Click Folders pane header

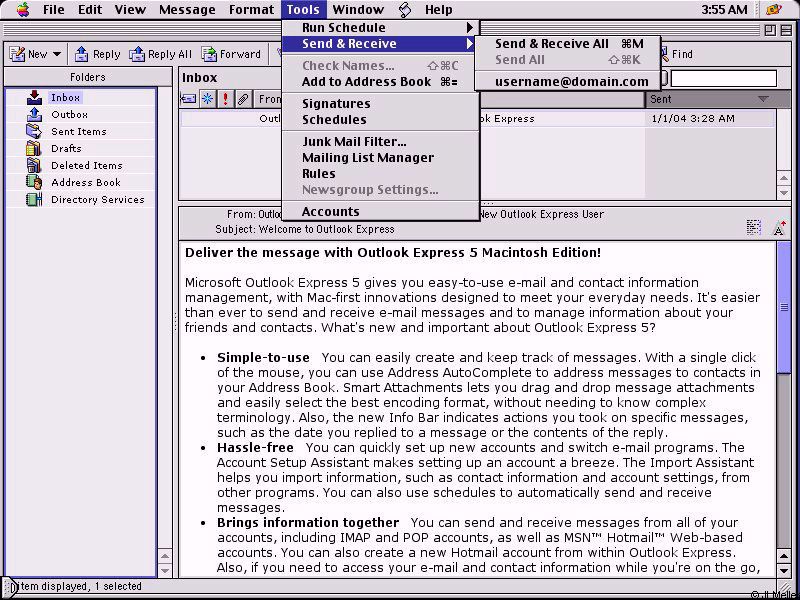click(88, 77)
